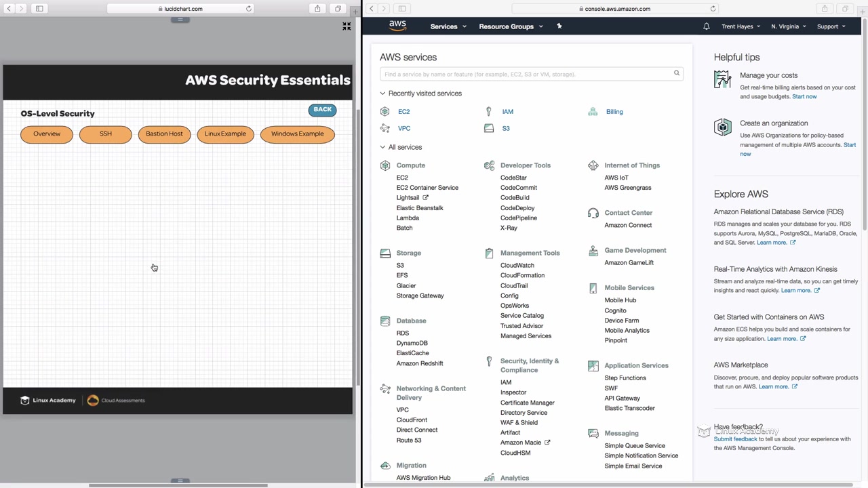This screenshot has height=488, width=868.
Task: Click the EC2 icon in recently visited
Action: [x=385, y=111]
